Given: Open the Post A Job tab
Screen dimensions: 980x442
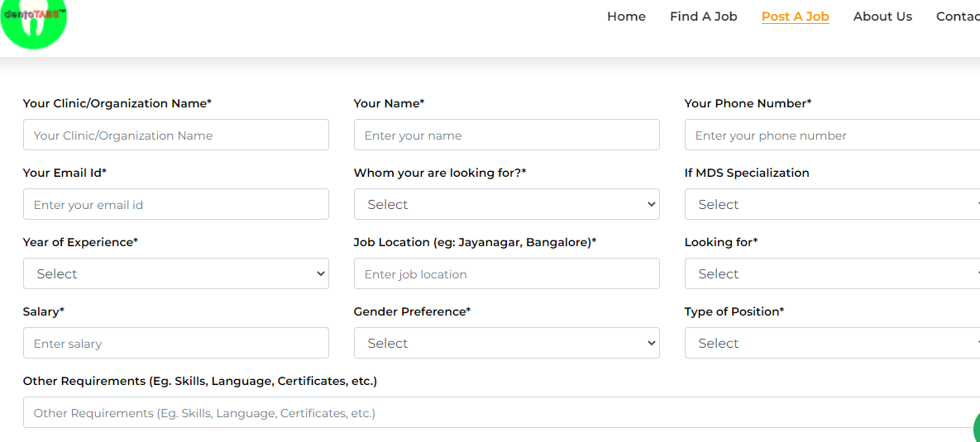Looking at the screenshot, I should pos(795,17).
